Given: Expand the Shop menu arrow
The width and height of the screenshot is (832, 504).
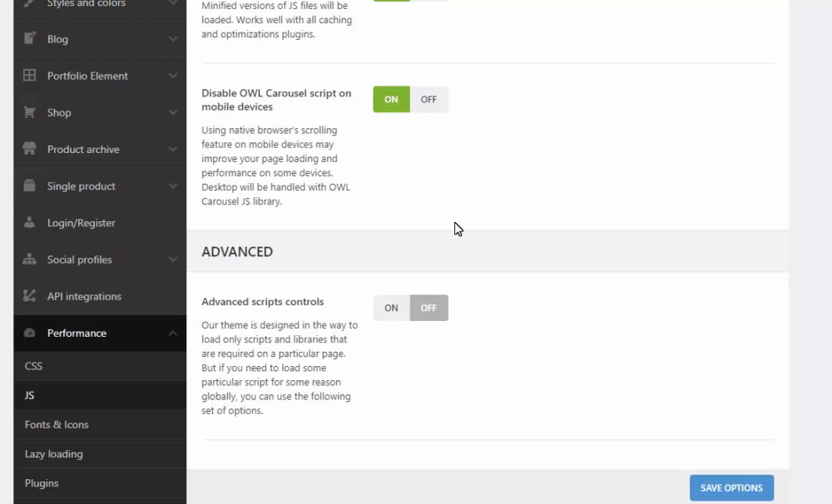Looking at the screenshot, I should point(172,112).
